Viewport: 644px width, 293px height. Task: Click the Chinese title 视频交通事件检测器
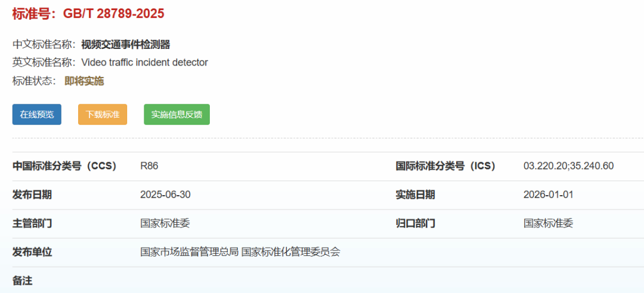coord(126,44)
